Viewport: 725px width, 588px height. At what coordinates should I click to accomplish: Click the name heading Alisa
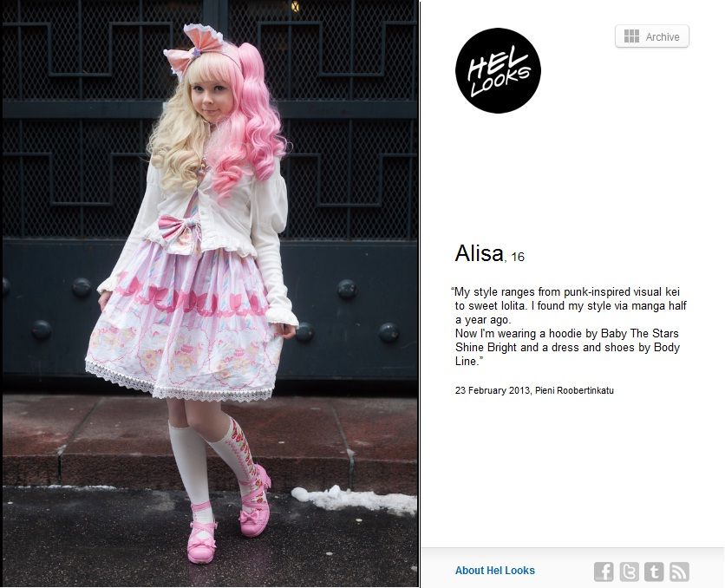479,253
